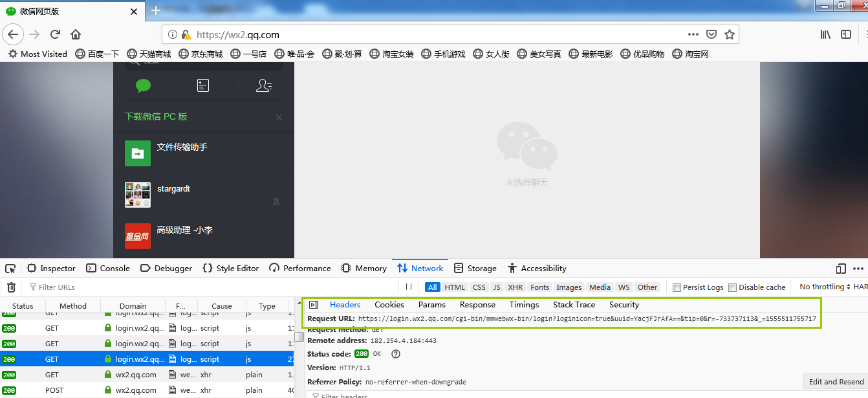The image size is (868, 398).
Task: Close the 微信网页版 tab
Action: 134,11
